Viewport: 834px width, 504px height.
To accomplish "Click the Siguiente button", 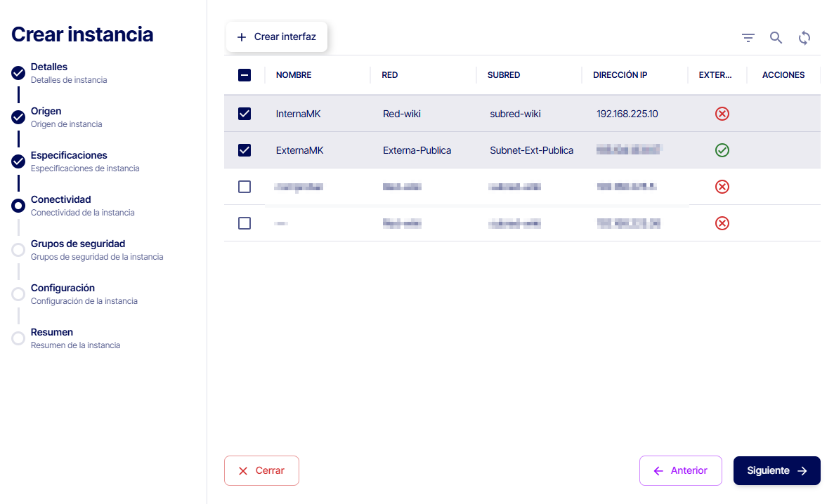I will (x=776, y=471).
